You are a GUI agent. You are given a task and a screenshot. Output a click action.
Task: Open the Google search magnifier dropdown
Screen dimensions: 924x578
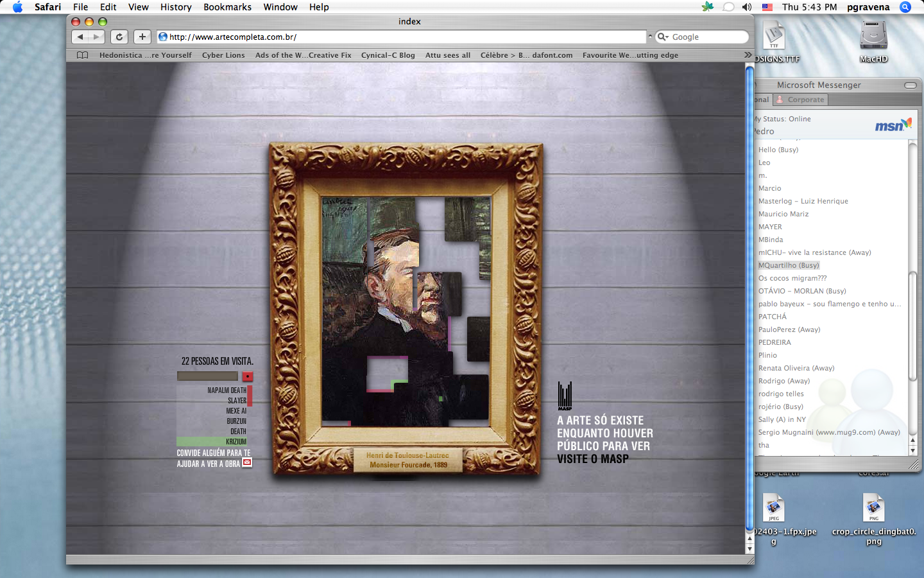pos(663,37)
